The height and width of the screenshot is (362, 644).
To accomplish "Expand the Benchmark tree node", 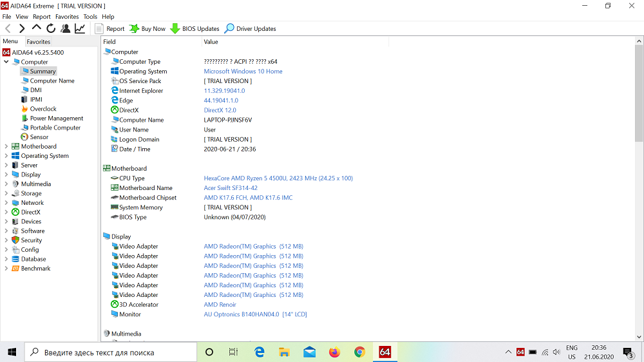I will [6, 269].
